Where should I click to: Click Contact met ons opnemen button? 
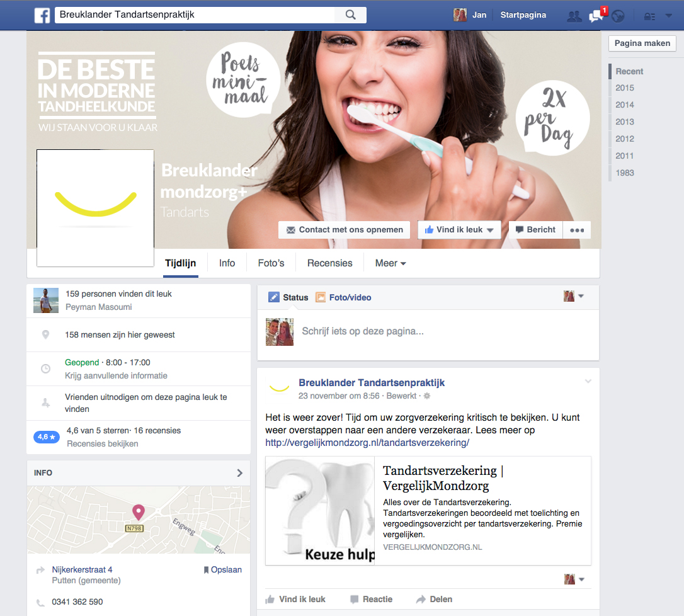point(344,230)
